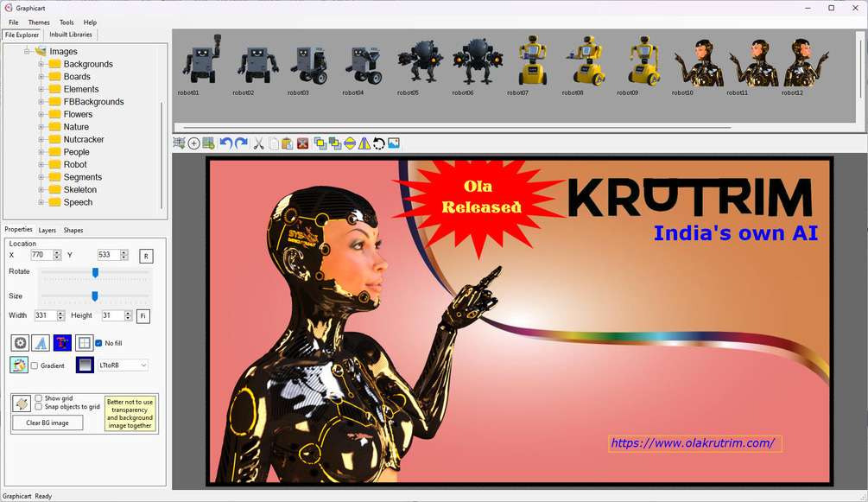Viewport: 868px width, 502px height.
Task: Switch to the Layers tab
Action: (x=47, y=230)
